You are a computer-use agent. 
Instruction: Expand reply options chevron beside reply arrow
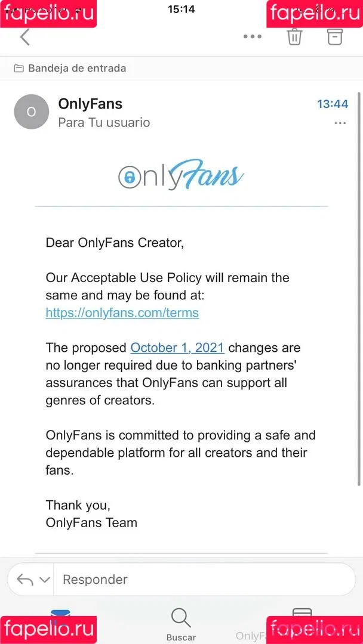pyautogui.click(x=44, y=580)
